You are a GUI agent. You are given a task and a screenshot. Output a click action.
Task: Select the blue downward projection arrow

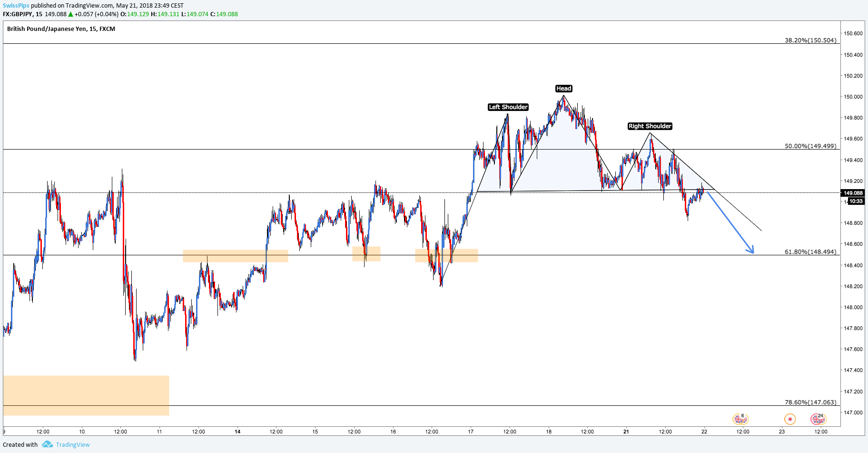click(731, 222)
